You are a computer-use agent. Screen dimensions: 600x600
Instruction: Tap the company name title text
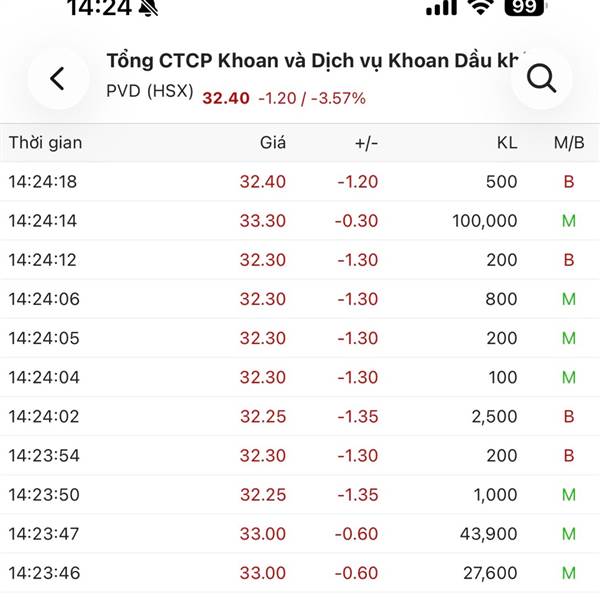315,60
